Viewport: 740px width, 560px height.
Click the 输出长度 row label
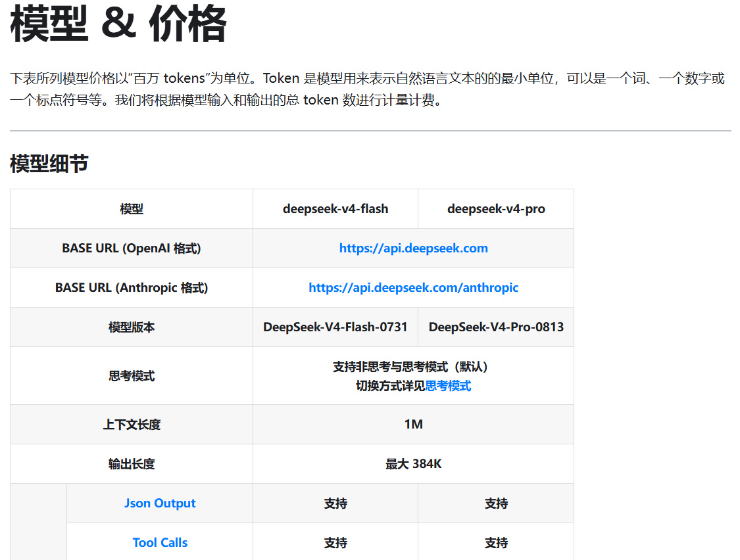(132, 464)
